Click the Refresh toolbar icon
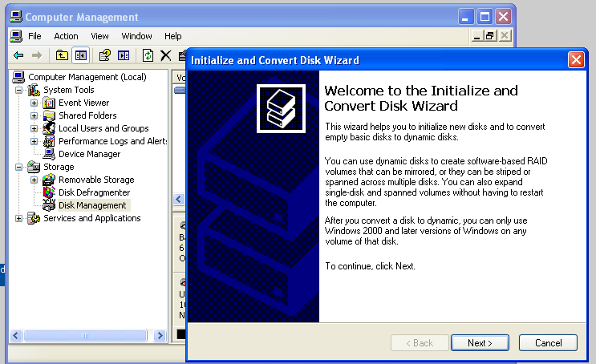Viewport: 596px width, 364px height. [x=148, y=56]
